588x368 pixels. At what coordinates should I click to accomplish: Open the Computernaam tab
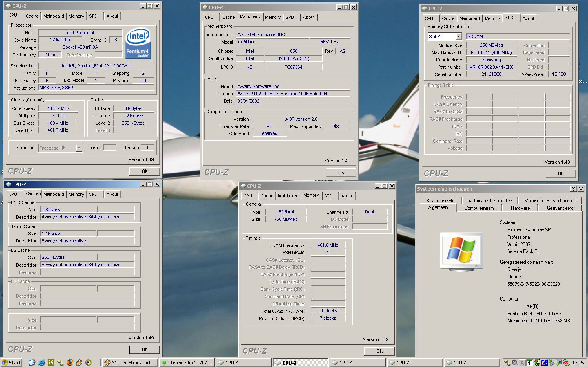(x=479, y=208)
